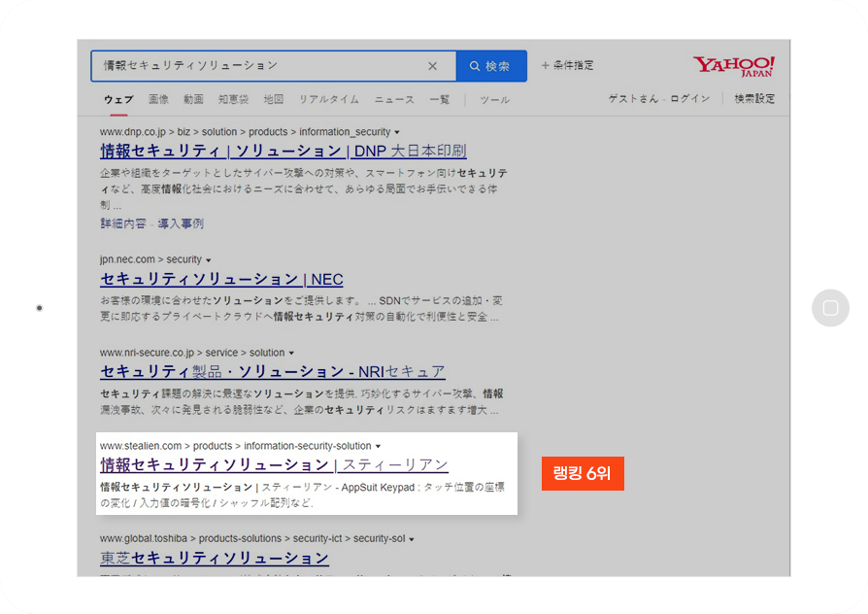868x614 pixels.
Task: Open the ツール menu
Action: tap(494, 100)
